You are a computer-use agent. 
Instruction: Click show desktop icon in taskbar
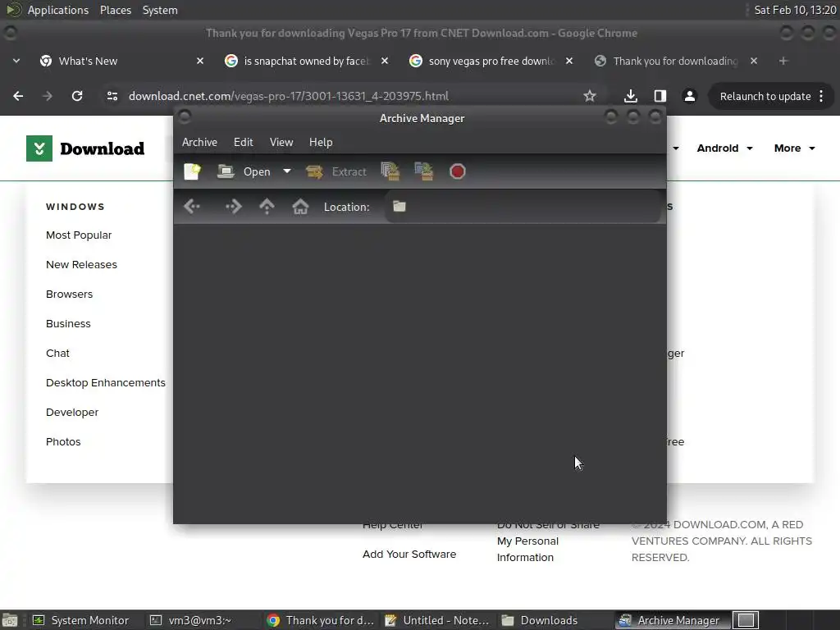coord(9,620)
